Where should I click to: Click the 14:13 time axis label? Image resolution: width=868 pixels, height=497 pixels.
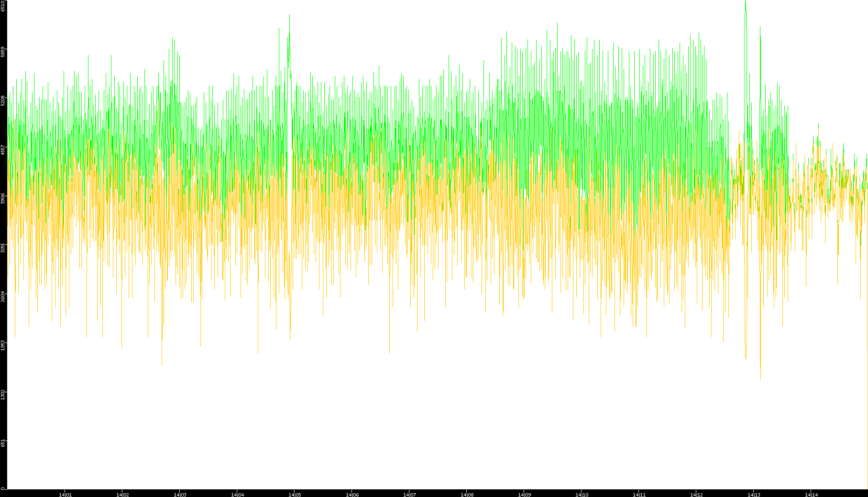coord(754,494)
